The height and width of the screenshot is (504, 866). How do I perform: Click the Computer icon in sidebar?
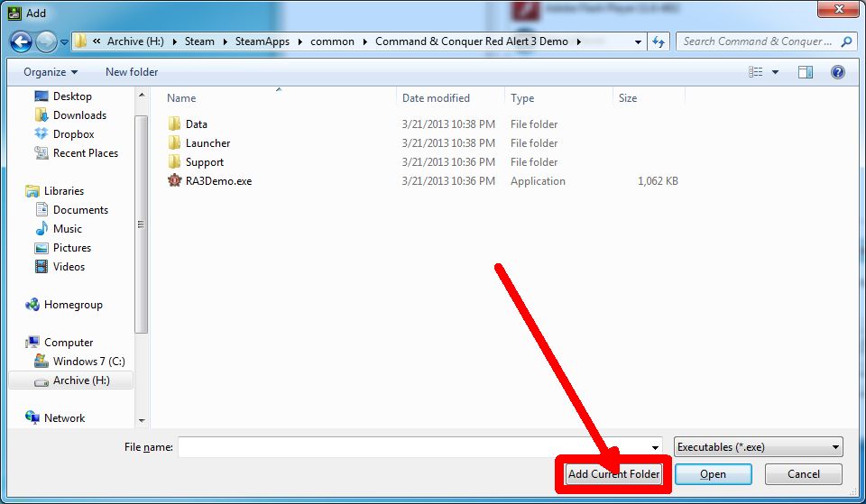[x=32, y=343]
